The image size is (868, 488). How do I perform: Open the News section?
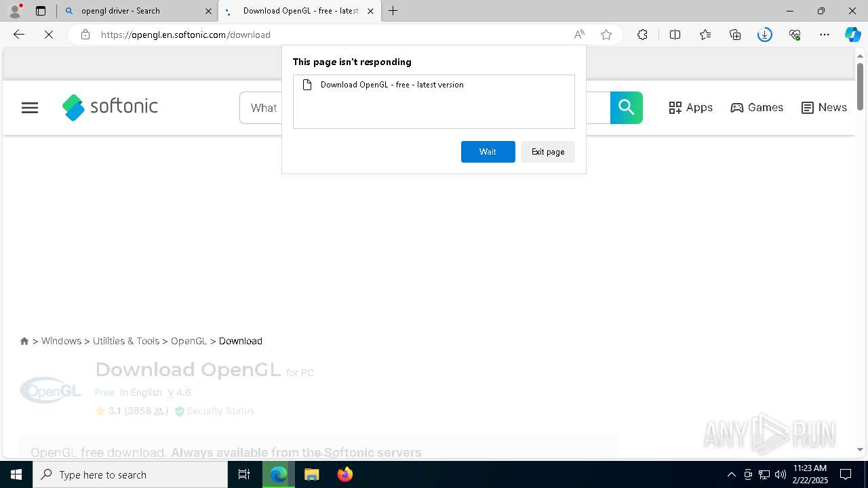click(x=824, y=108)
